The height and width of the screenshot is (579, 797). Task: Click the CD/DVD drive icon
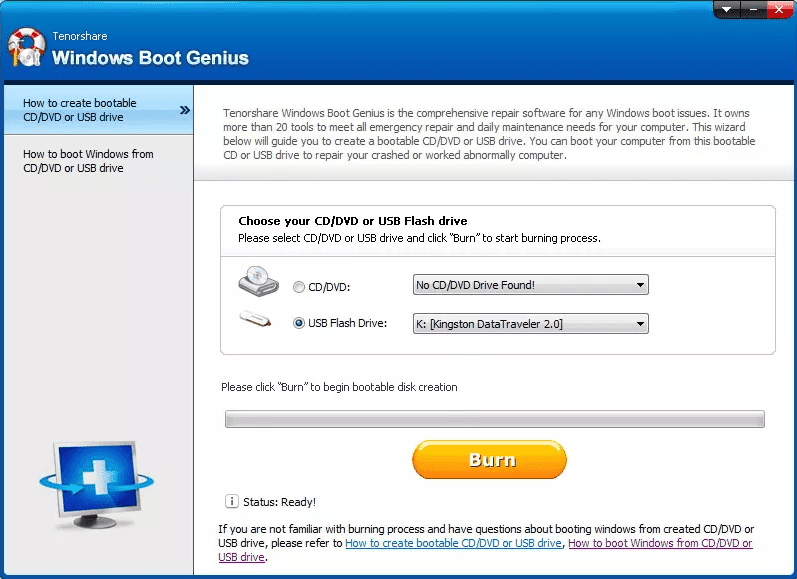259,281
